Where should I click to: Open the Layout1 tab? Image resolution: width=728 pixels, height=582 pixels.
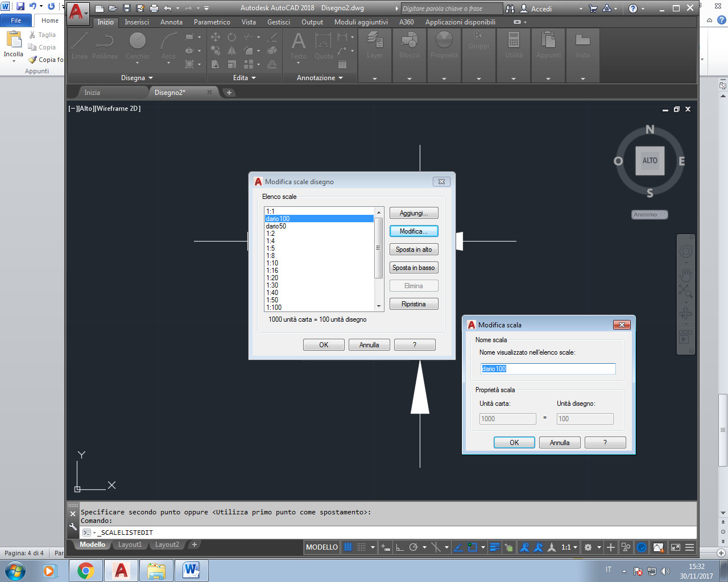[130, 544]
